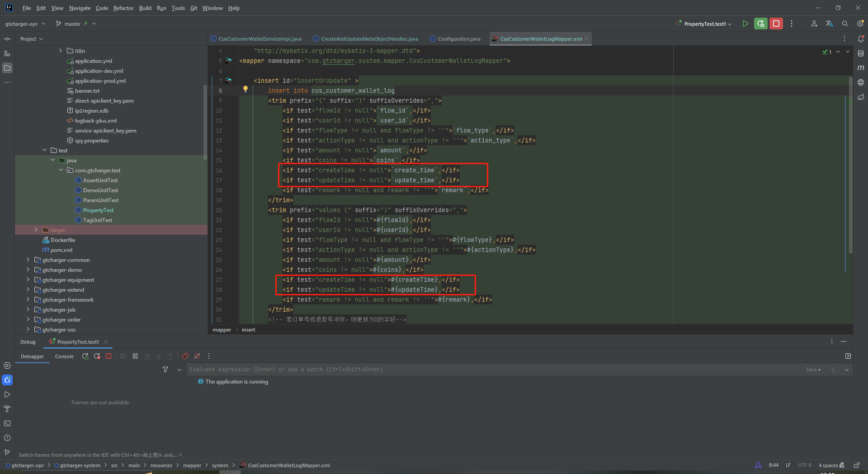This screenshot has width=868, height=474.
Task: Click the Rerun debug button in top toolbar
Action: tap(761, 24)
